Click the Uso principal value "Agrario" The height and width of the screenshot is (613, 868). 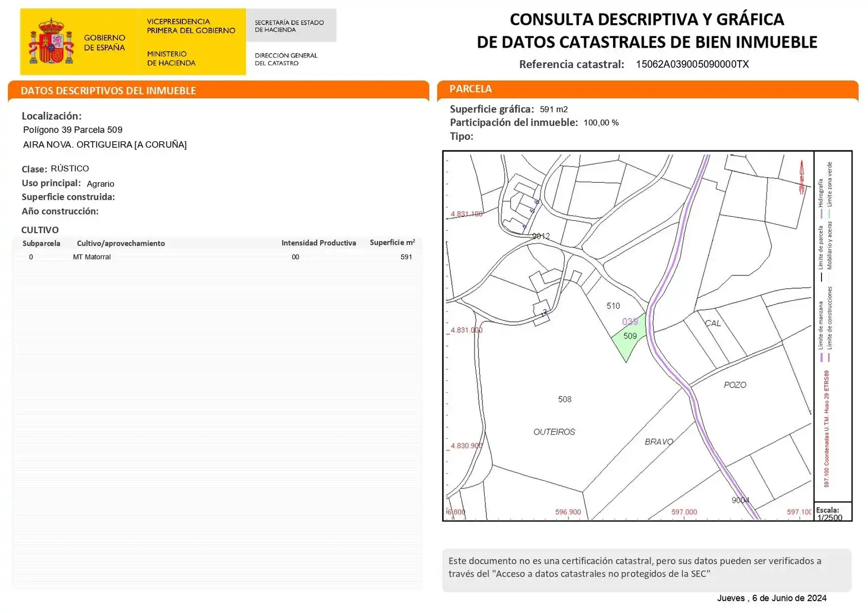100,184
